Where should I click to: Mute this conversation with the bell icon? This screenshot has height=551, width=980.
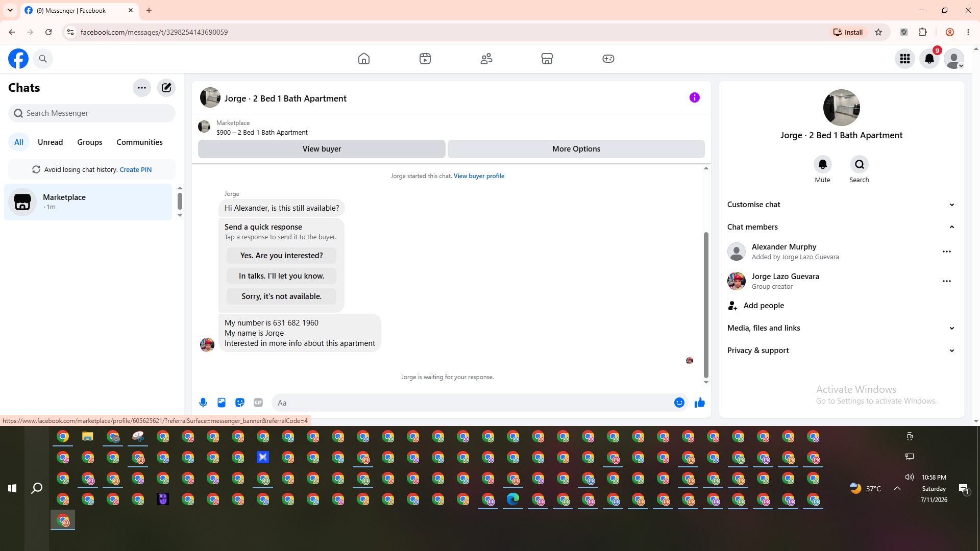click(823, 164)
